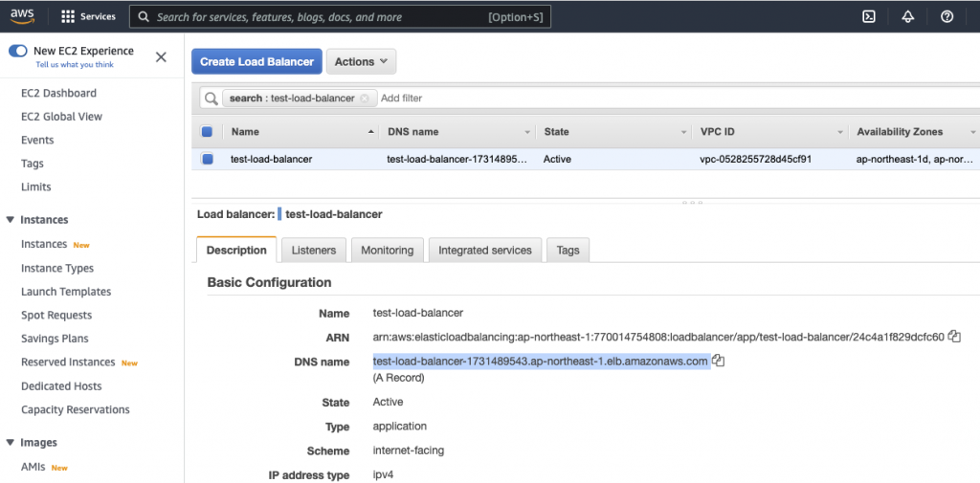Click the AWS top search field
Screen dimensions: 980x483
pyautogui.click(x=340, y=17)
